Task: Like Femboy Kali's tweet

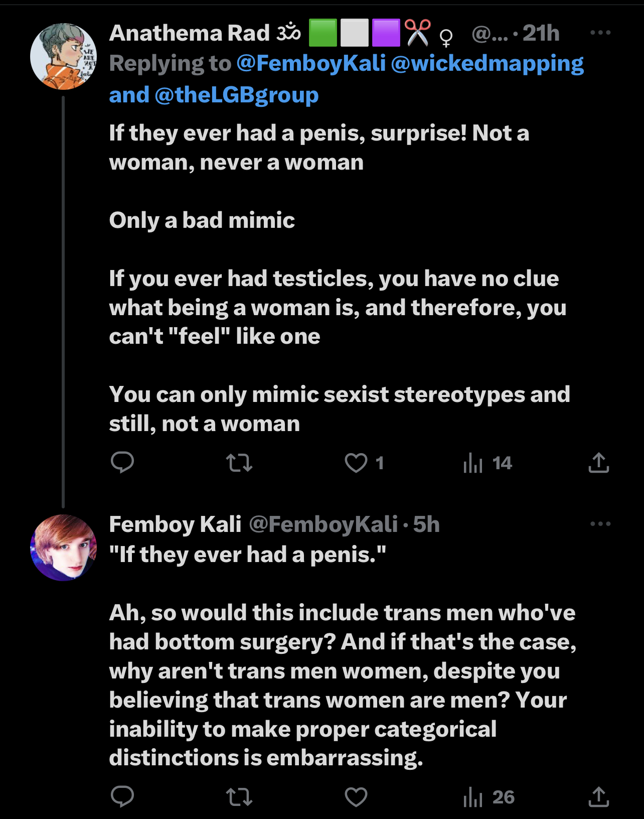Action: [356, 796]
